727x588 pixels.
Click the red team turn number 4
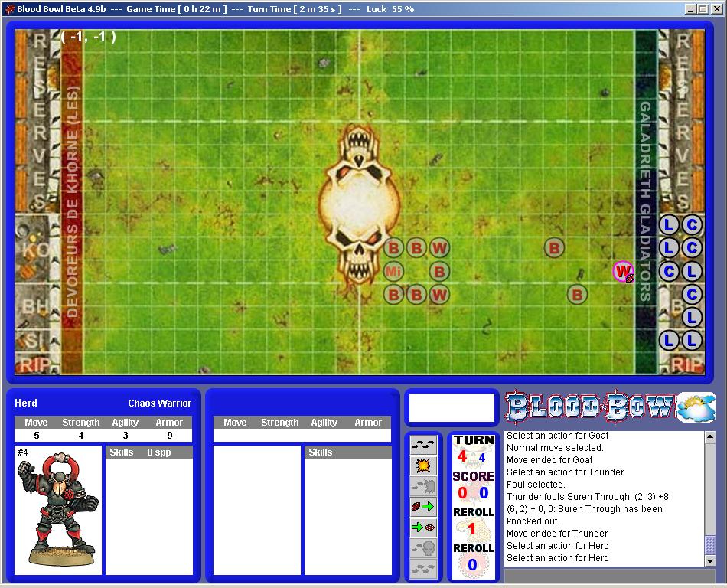(461, 457)
